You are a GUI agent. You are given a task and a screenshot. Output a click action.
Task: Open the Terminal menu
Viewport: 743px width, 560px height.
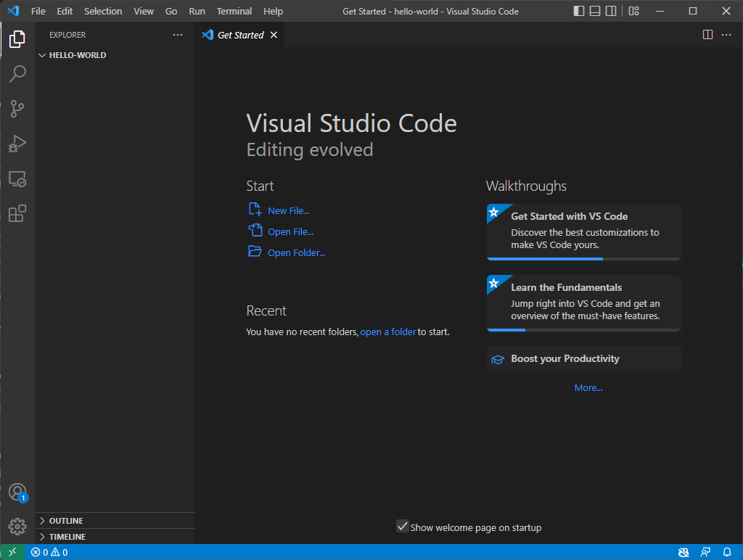234,11
